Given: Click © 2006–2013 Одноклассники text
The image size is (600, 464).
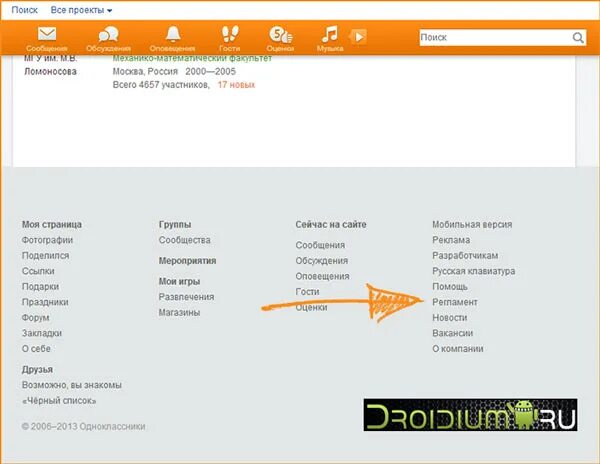Looking at the screenshot, I should (83, 427).
